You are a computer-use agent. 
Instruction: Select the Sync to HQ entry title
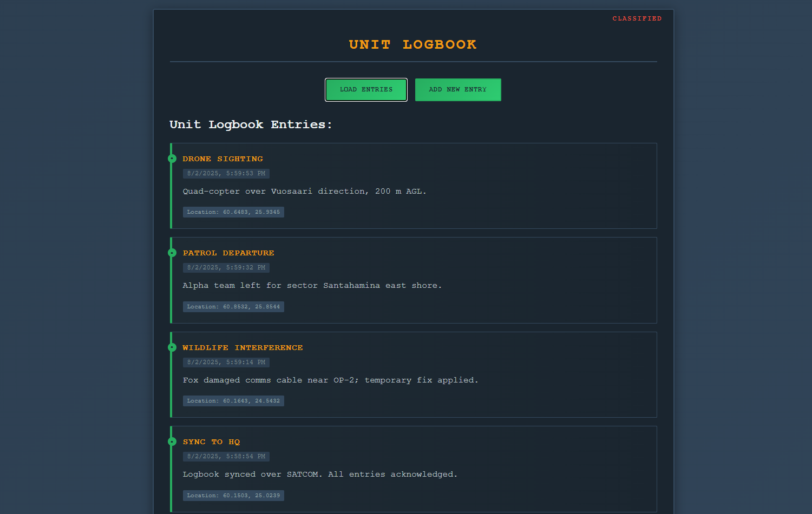pos(211,442)
